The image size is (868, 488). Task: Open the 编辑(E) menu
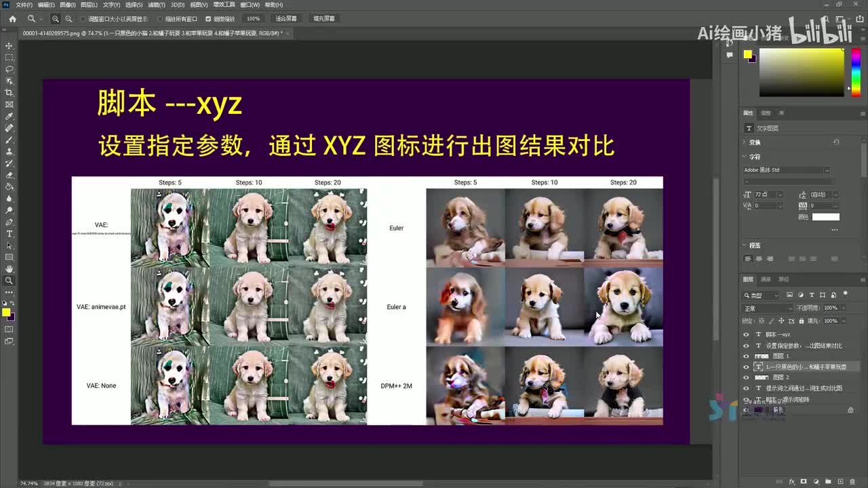point(46,5)
